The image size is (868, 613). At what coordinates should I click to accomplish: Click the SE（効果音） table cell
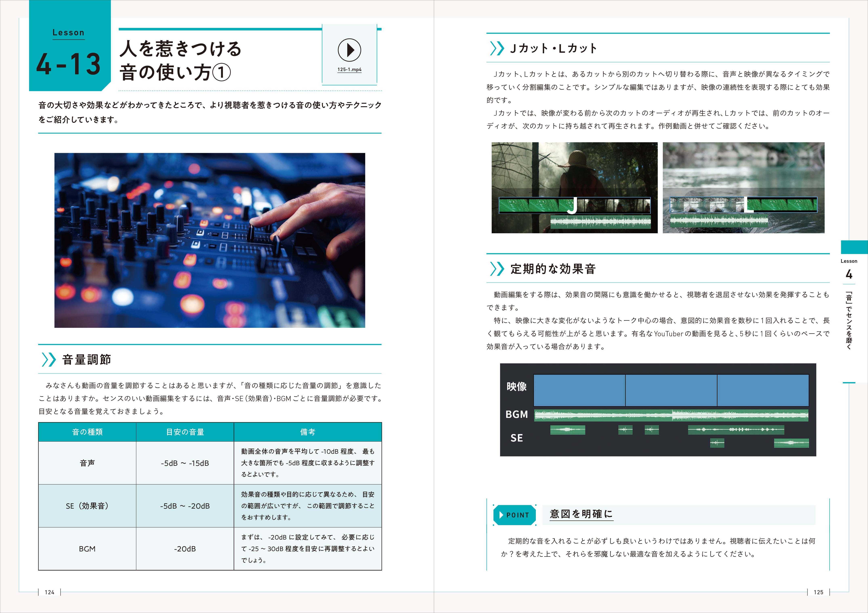87,506
